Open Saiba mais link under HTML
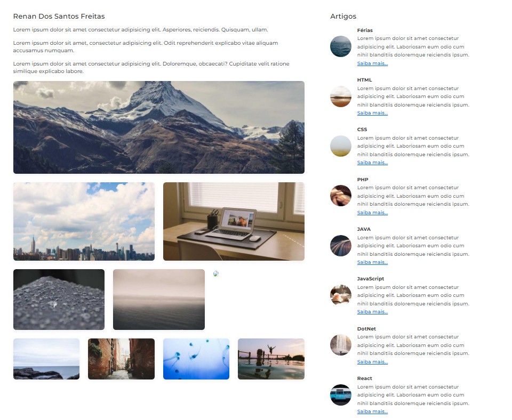 (x=372, y=113)
